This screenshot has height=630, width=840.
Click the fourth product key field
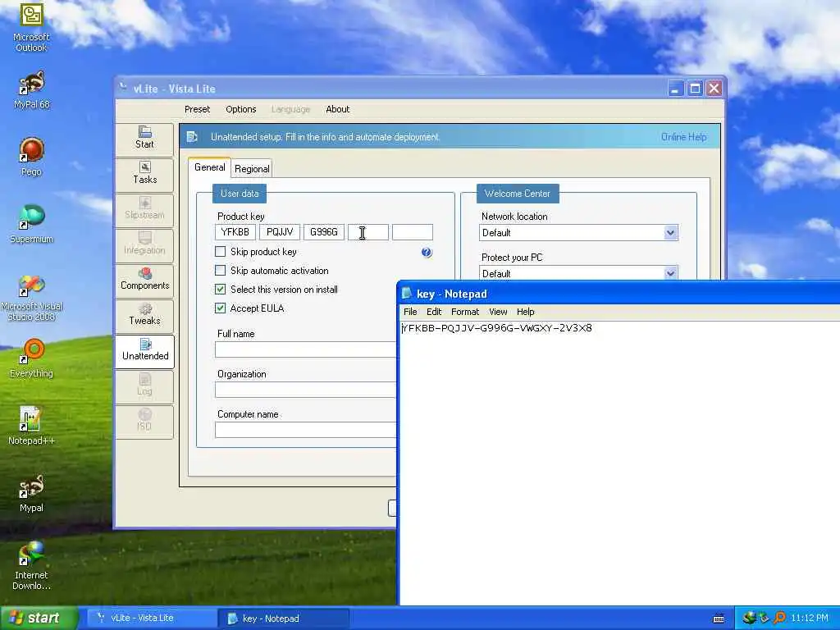pyautogui.click(x=368, y=232)
